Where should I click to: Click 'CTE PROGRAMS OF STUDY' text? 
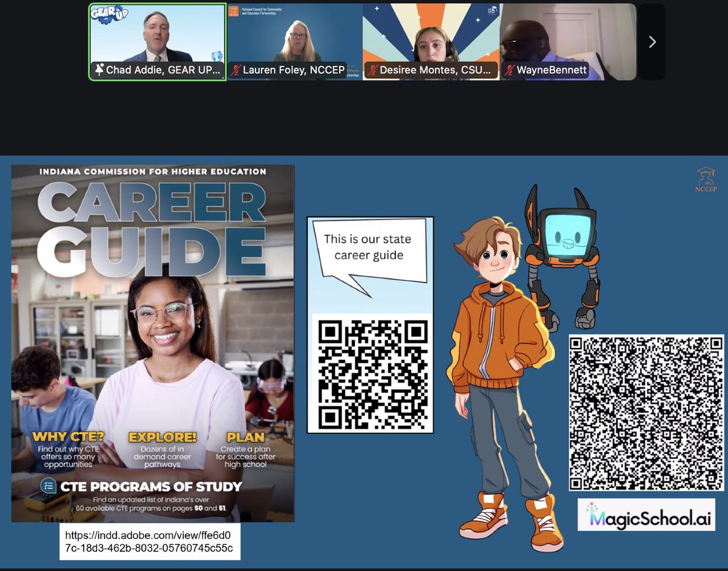[152, 486]
